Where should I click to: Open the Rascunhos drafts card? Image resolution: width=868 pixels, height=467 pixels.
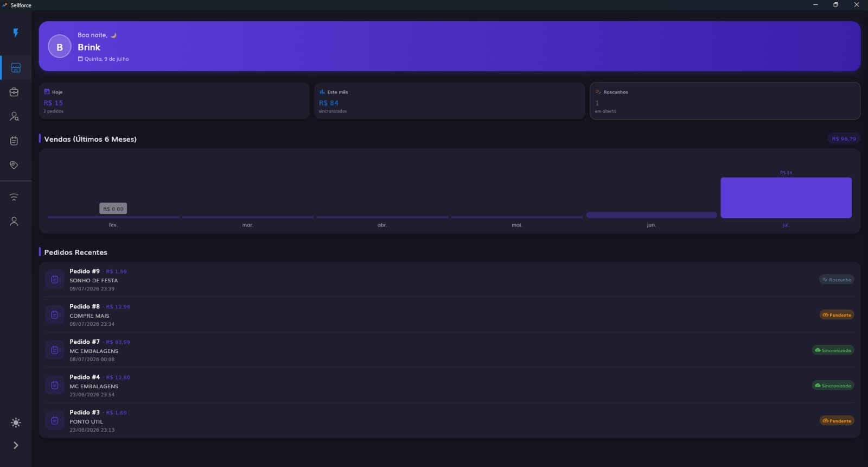(x=725, y=101)
